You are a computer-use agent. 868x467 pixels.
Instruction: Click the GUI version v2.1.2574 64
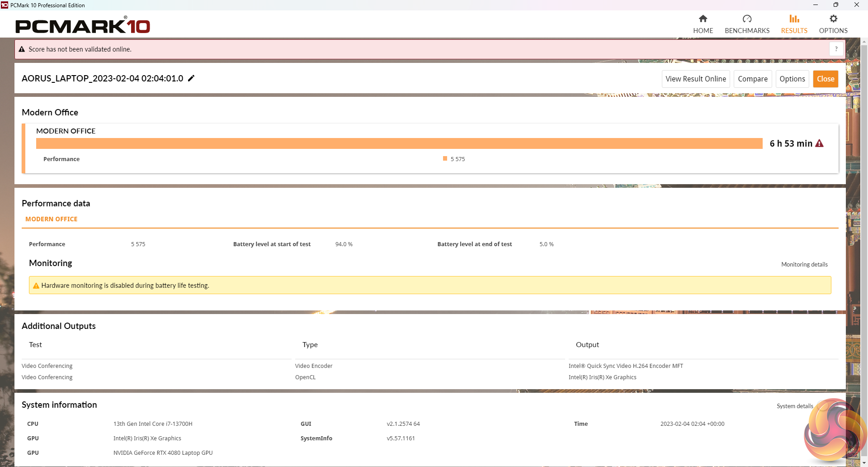point(403,424)
